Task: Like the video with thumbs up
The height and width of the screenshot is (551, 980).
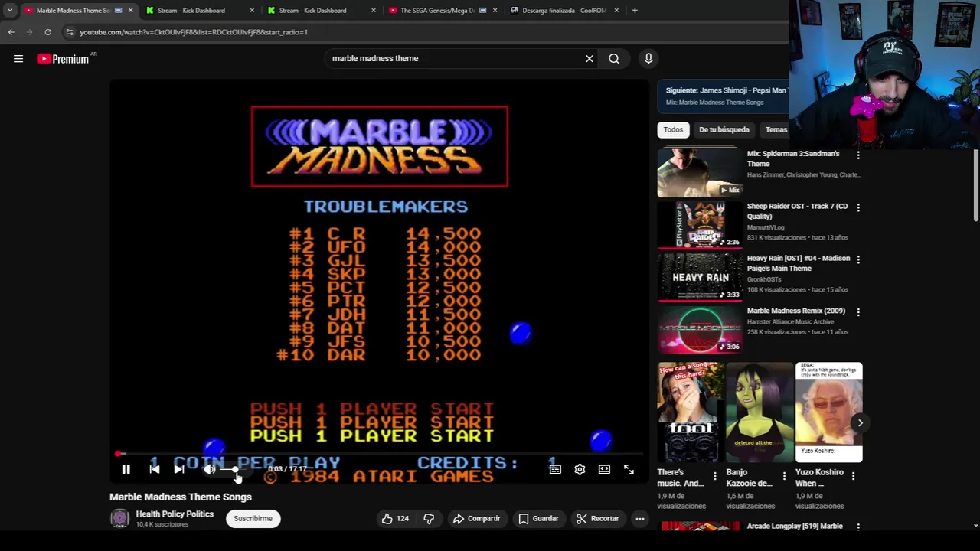Action: click(395, 518)
